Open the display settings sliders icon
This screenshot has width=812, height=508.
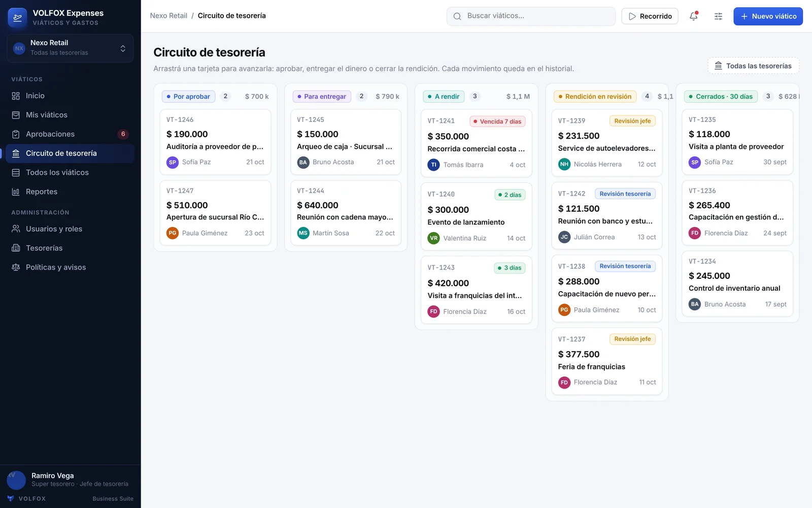(x=718, y=16)
